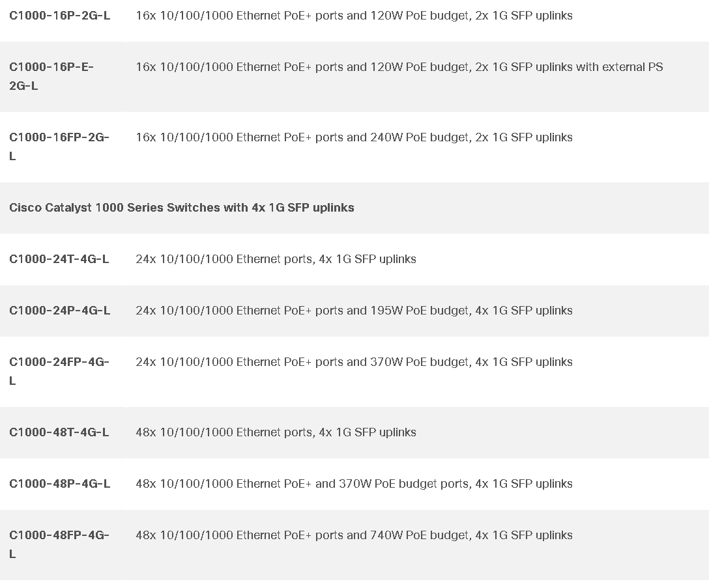Click the 195W PoE budget description
709x588 pixels.
354,311
